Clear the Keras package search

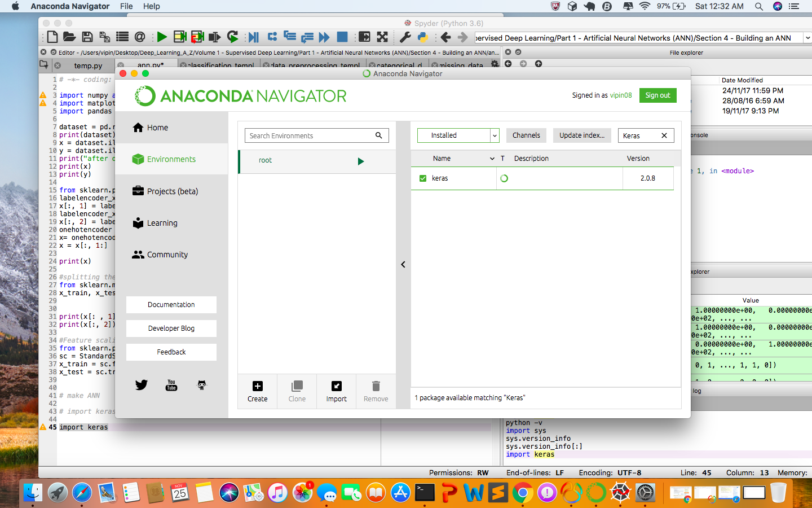664,135
